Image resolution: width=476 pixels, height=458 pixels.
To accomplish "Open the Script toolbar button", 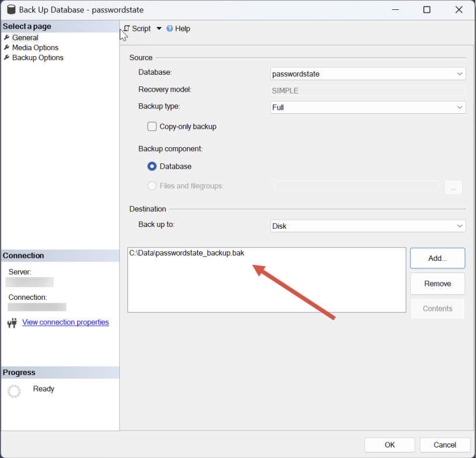I will [137, 29].
